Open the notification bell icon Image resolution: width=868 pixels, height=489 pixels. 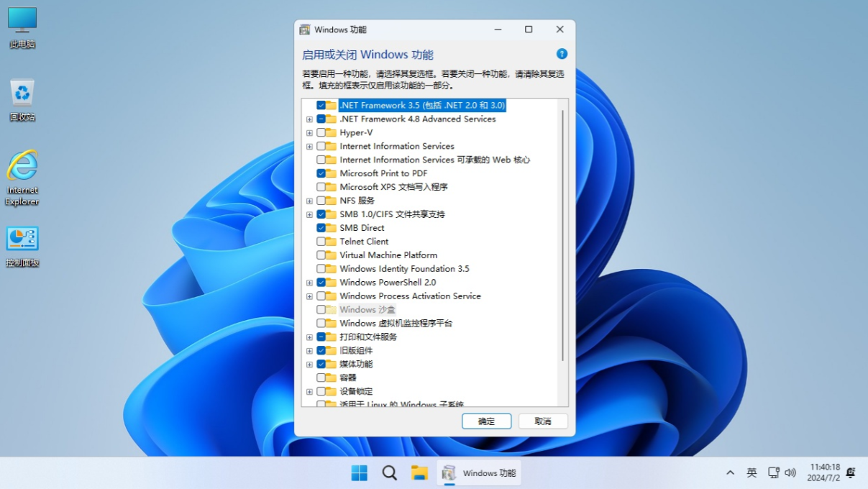pos(851,472)
